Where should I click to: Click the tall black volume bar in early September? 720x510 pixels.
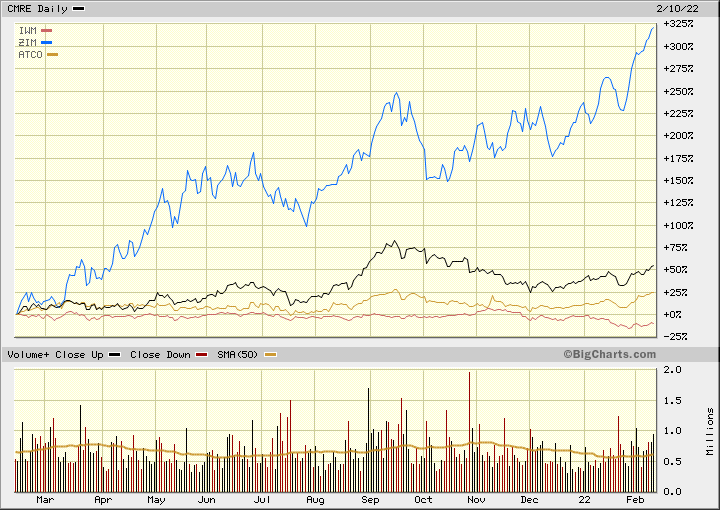(x=368, y=440)
